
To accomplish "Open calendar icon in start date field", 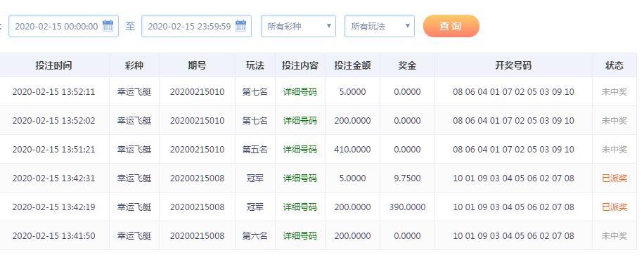I will tap(108, 26).
